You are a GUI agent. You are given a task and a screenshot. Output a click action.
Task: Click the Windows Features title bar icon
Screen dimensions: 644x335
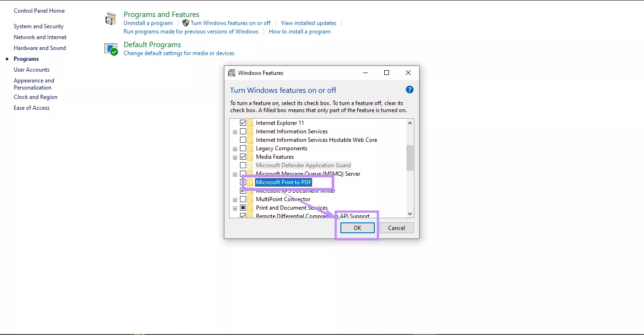pos(231,73)
